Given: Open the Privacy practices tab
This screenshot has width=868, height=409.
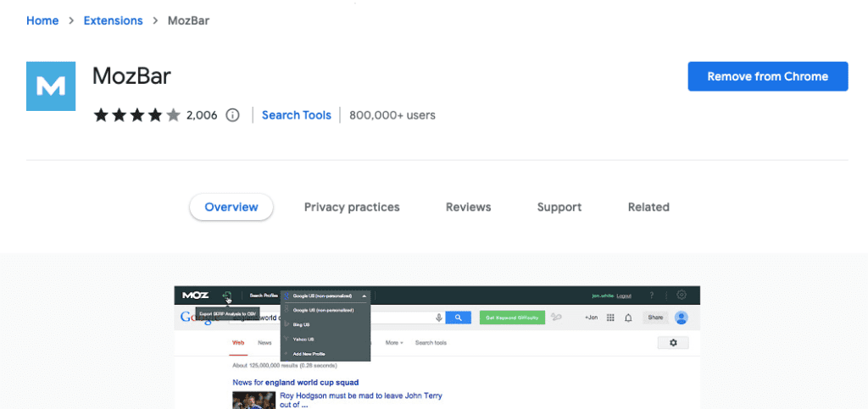Looking at the screenshot, I should click(x=352, y=207).
